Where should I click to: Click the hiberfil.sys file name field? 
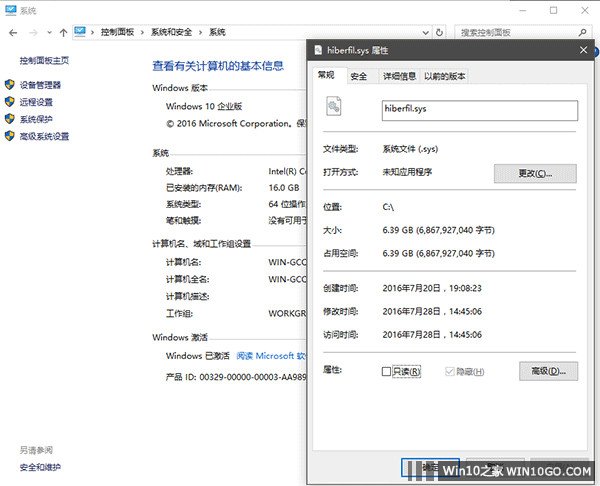point(480,110)
